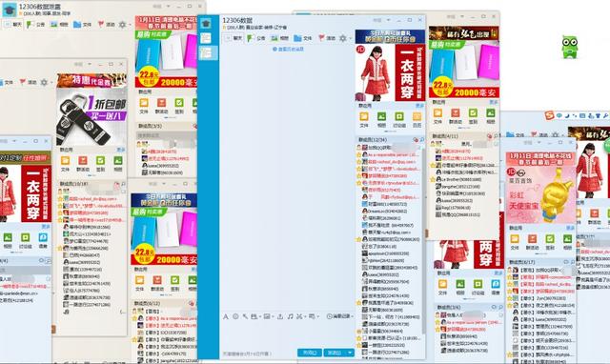This screenshot has height=364, width=610.
Task: Click 发送 send button in front window
Action: tap(335, 353)
